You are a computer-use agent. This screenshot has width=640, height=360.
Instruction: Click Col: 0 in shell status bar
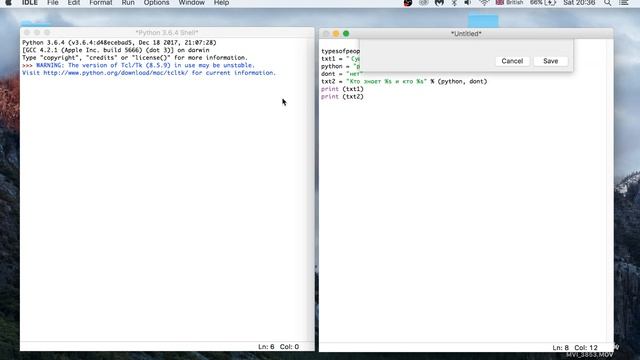click(289, 347)
